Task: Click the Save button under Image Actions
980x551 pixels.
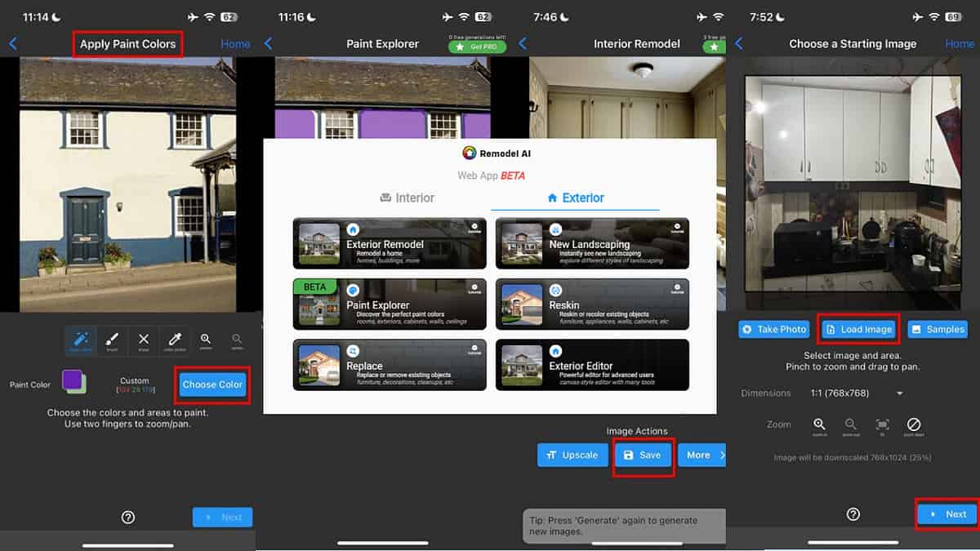Action: (x=644, y=455)
